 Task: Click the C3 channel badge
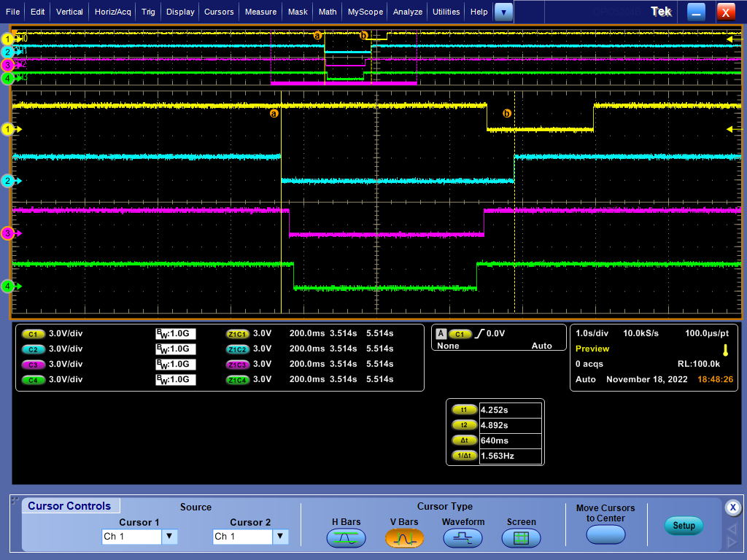click(34, 365)
